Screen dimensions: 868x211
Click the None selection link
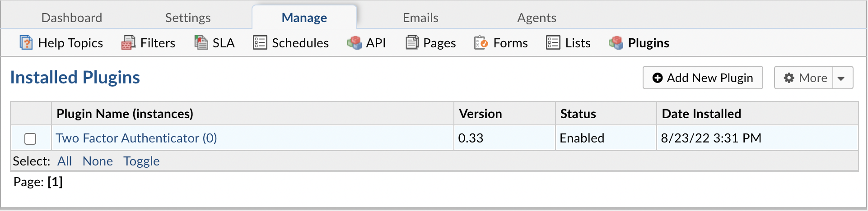point(98,161)
